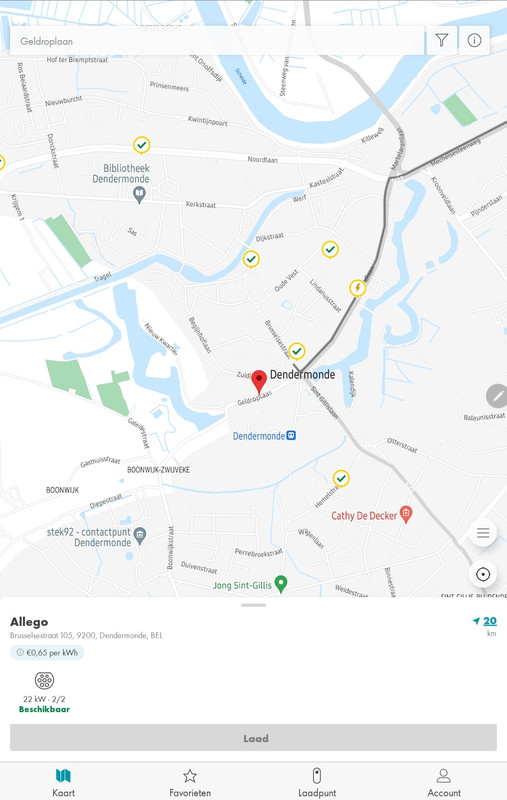Select the fast charger lightning marker
Screen dimensions: 507x800
click(x=358, y=289)
